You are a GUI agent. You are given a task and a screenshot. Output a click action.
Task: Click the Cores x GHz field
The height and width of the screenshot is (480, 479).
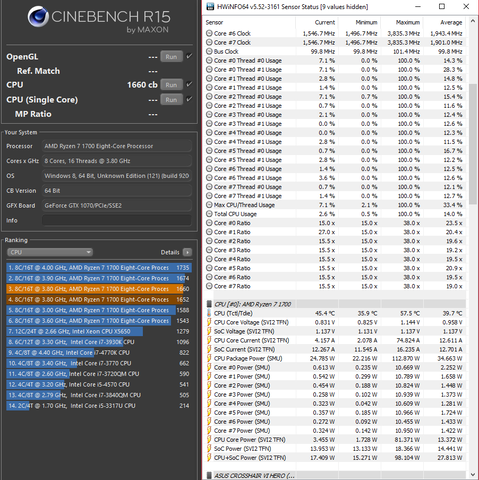117,161
